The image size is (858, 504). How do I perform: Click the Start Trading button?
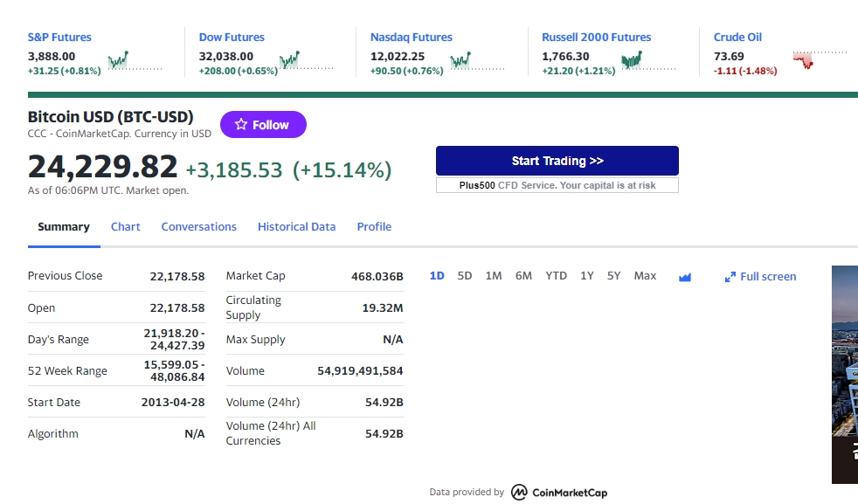click(557, 161)
